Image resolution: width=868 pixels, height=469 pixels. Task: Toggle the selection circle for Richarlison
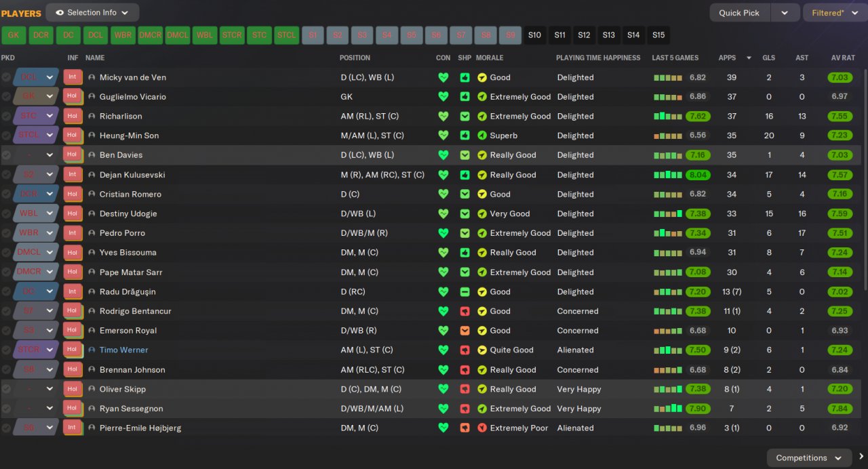click(6, 116)
